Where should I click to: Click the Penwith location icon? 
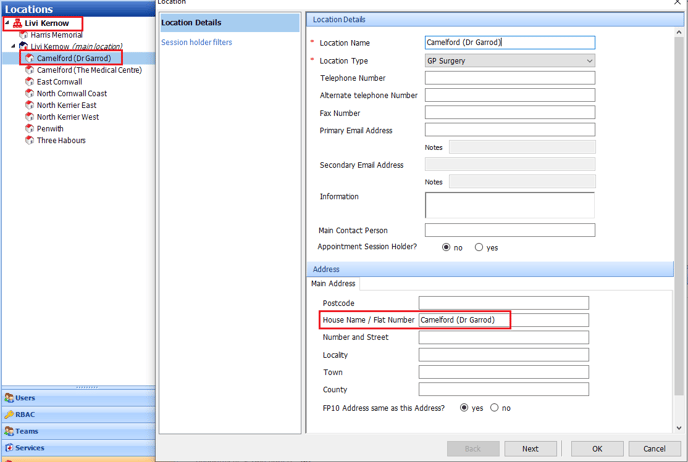tap(30, 129)
